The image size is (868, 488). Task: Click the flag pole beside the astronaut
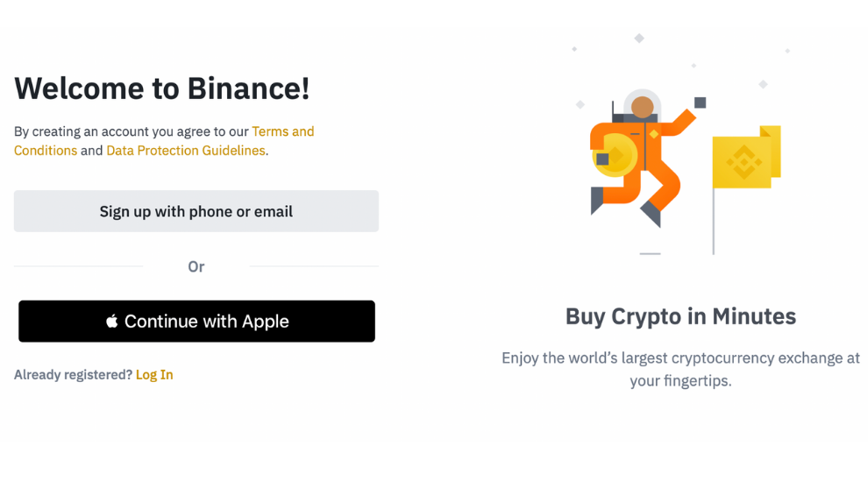click(x=714, y=219)
